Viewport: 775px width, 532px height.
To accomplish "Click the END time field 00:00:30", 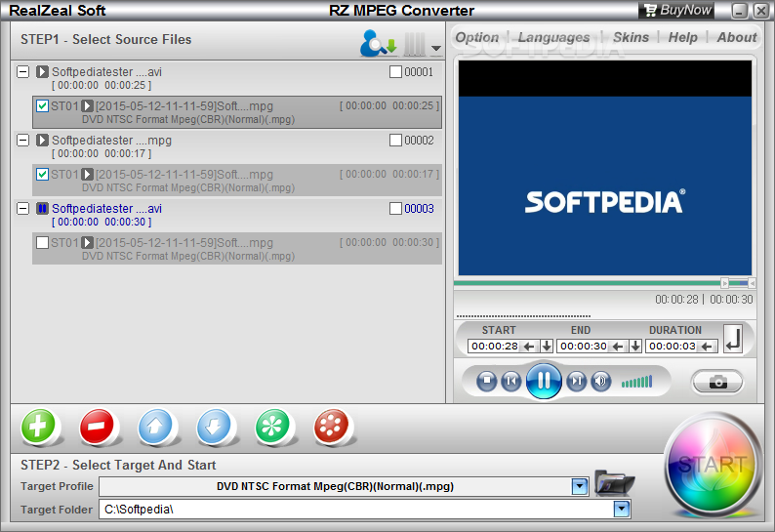I will (x=584, y=347).
